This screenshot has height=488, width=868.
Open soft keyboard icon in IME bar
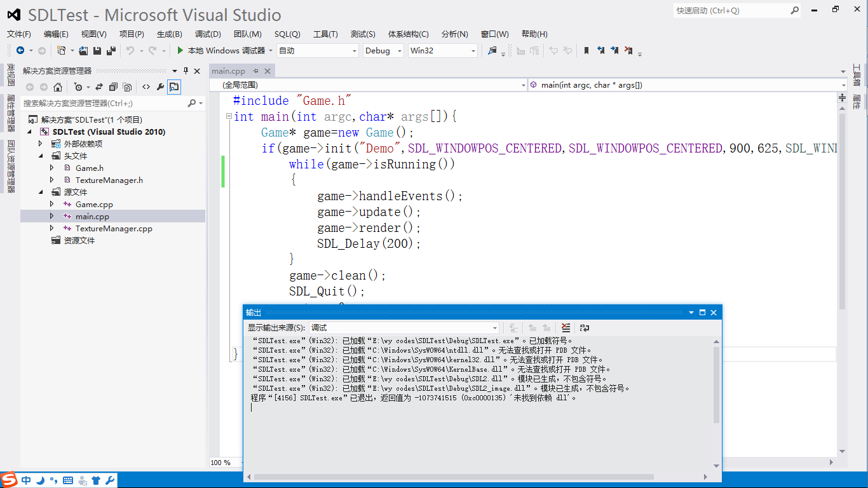[68, 480]
